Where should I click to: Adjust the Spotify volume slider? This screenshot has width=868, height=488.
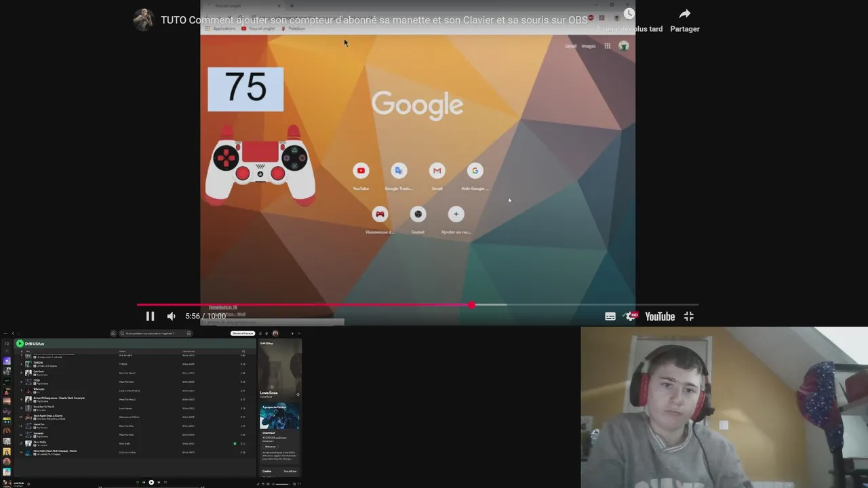[283, 484]
